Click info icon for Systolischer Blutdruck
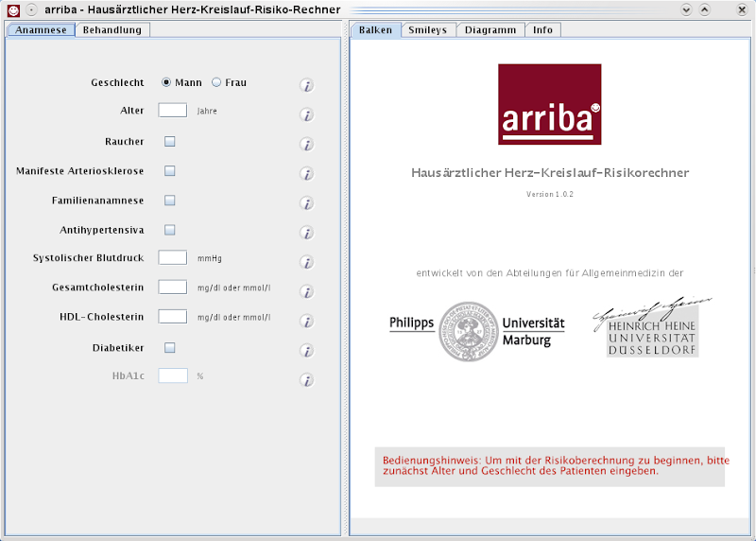The width and height of the screenshot is (756, 541). click(x=306, y=262)
